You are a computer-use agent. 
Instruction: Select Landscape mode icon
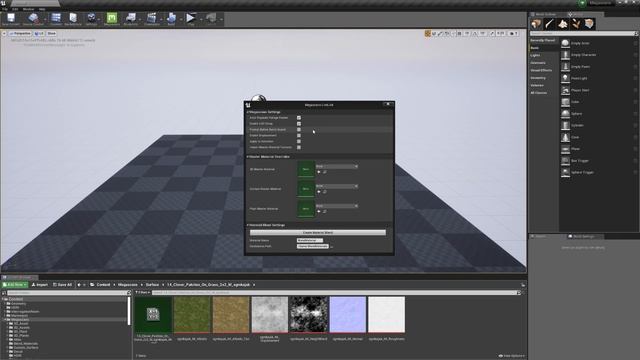pyautogui.click(x=563, y=24)
